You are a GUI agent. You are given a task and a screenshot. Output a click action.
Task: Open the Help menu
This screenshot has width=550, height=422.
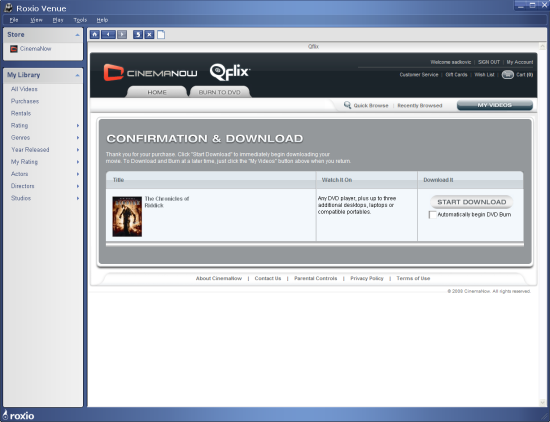(102, 20)
